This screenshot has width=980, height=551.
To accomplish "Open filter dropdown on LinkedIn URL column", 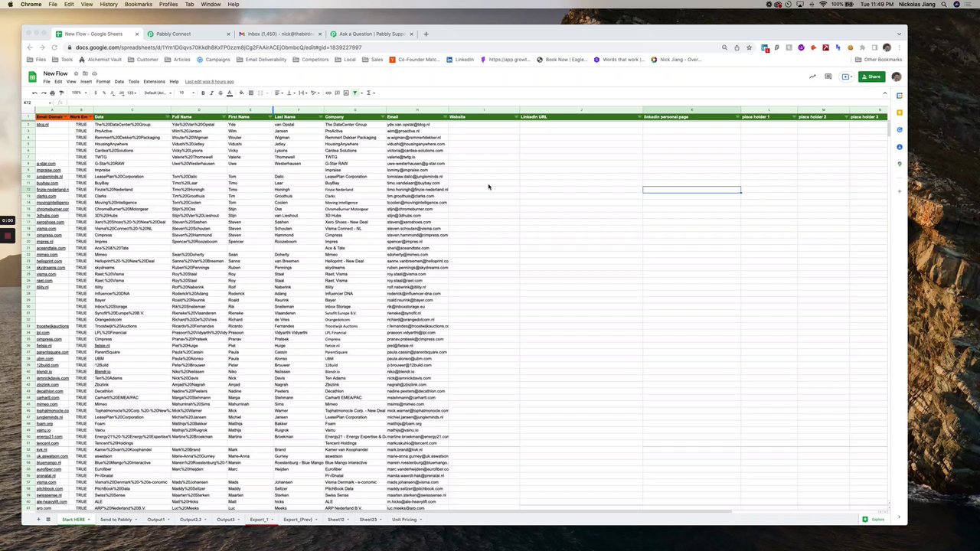I will click(x=639, y=117).
